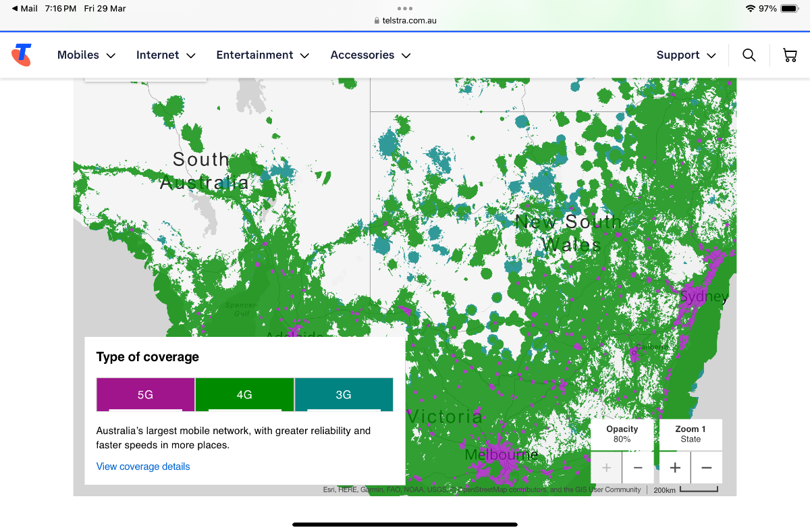Expand the Internet chevron

pos(191,55)
